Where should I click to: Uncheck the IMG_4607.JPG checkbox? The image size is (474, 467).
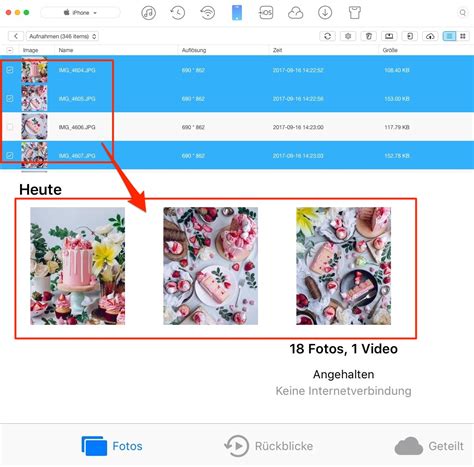point(10,156)
